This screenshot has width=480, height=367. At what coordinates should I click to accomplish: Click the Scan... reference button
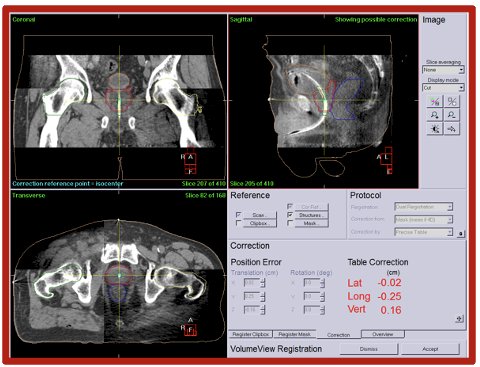(260, 215)
